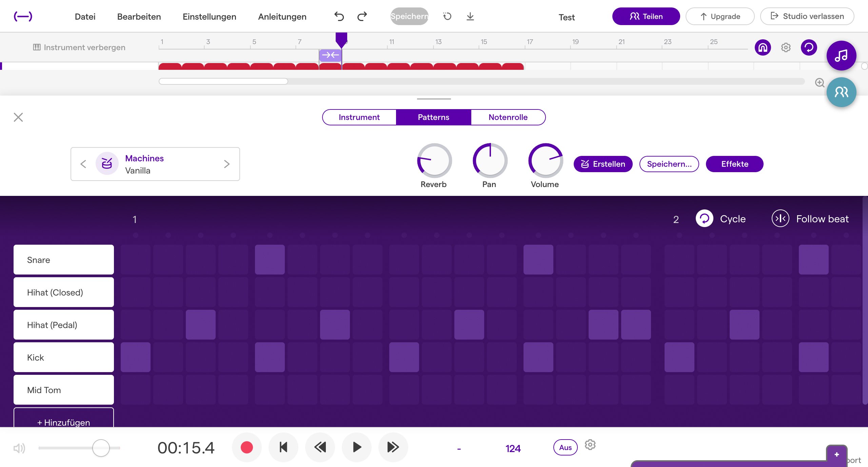Go to next Machines drum kit

227,164
